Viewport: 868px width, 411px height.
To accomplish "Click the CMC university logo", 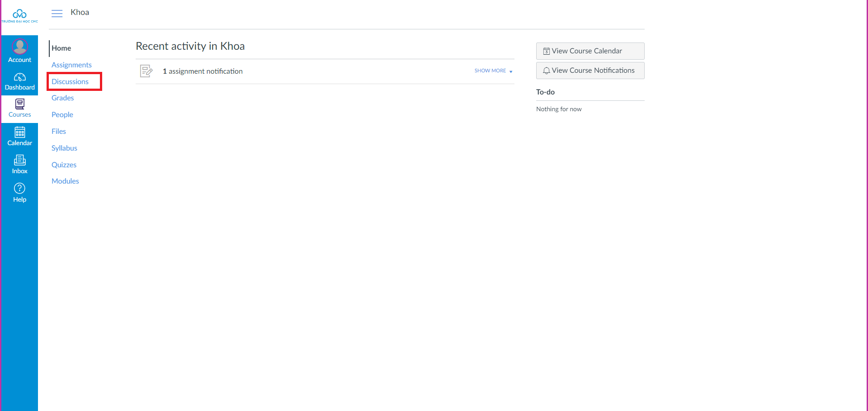I will click(x=19, y=16).
